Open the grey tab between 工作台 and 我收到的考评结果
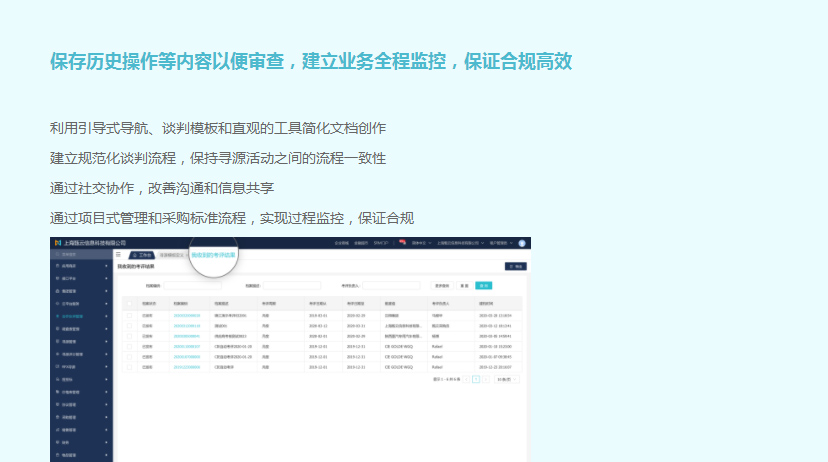Viewport: 828px width, 462px height. 173,255
